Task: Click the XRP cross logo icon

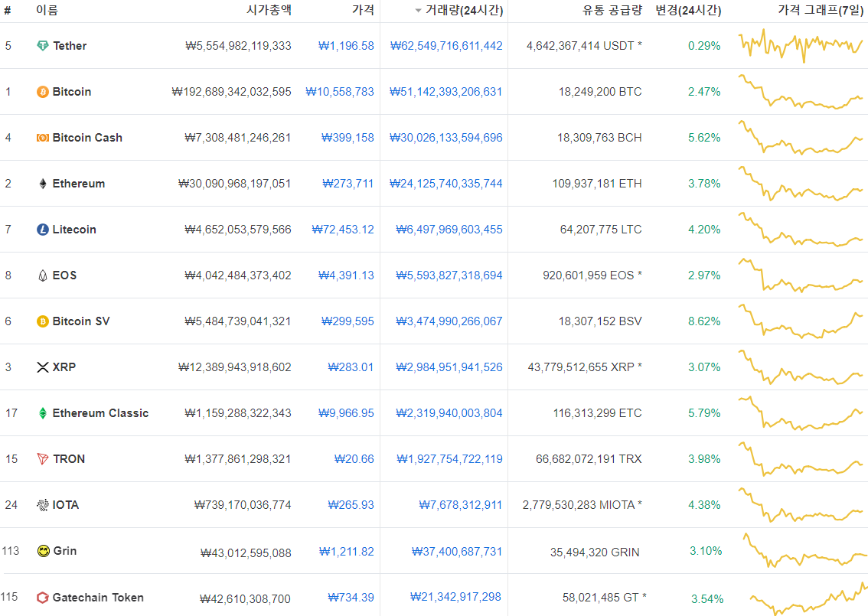Action: click(x=43, y=367)
